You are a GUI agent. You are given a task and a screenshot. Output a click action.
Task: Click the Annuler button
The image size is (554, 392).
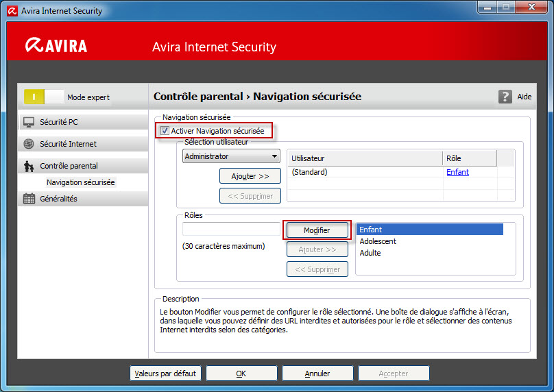(x=317, y=373)
